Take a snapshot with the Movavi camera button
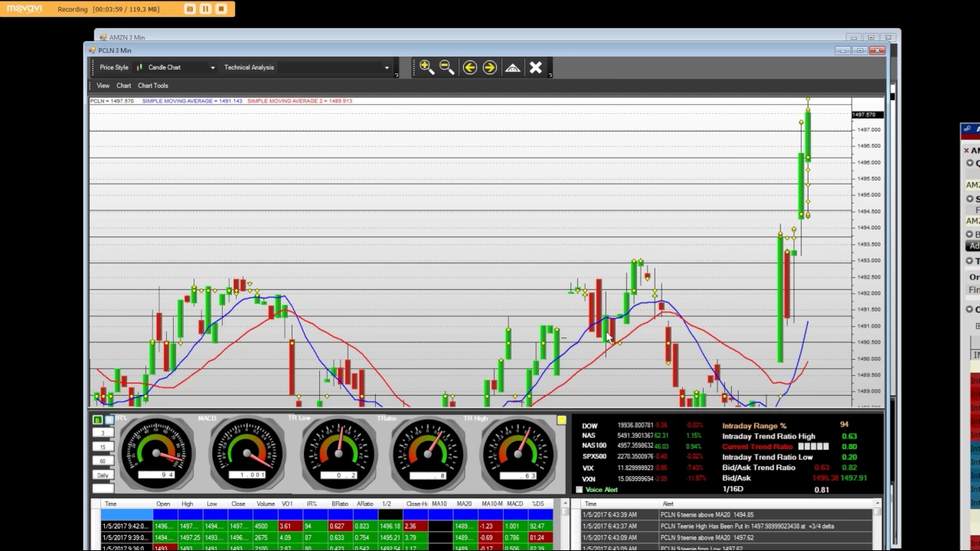 tap(190, 9)
